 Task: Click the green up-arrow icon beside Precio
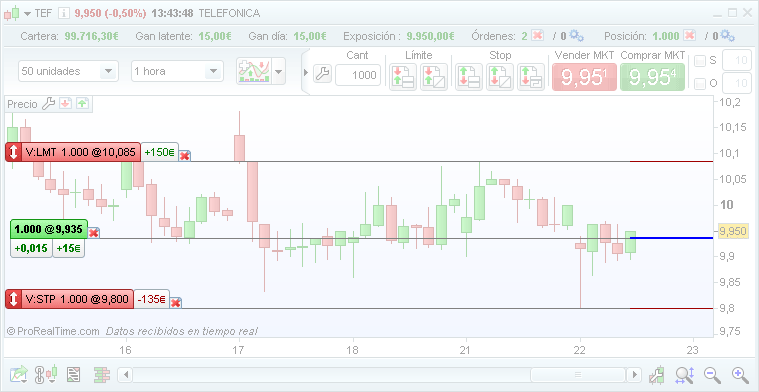82,104
